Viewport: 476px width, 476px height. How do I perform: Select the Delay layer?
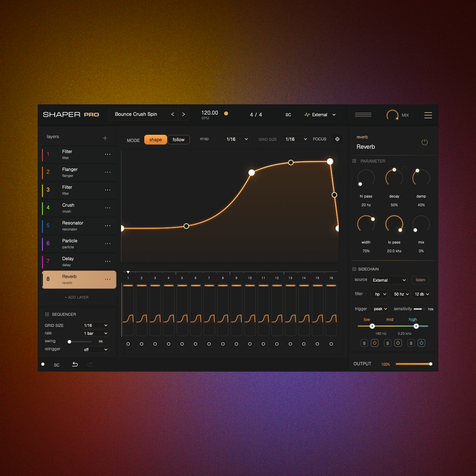click(79, 261)
